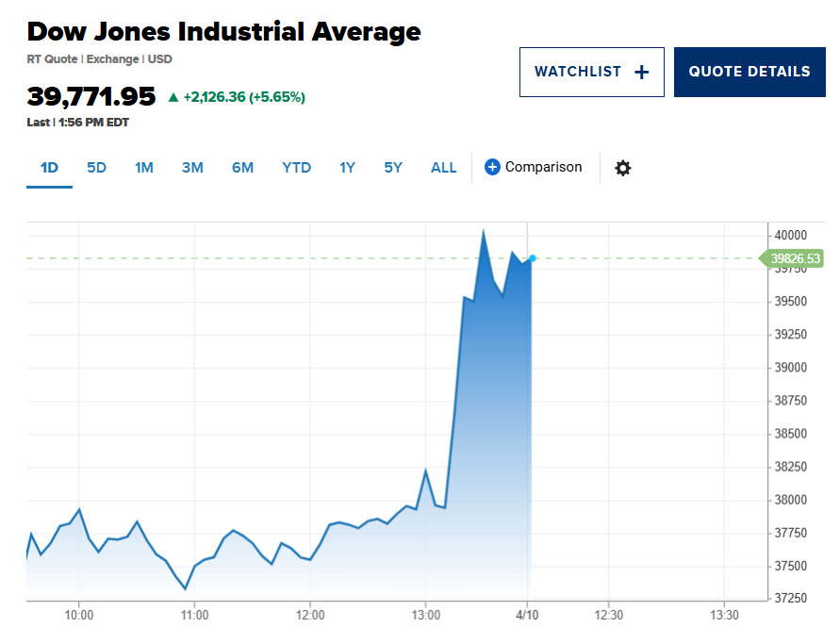Viewport: 840px width, 644px height.
Task: Show the 1M chart range
Action: 143,168
